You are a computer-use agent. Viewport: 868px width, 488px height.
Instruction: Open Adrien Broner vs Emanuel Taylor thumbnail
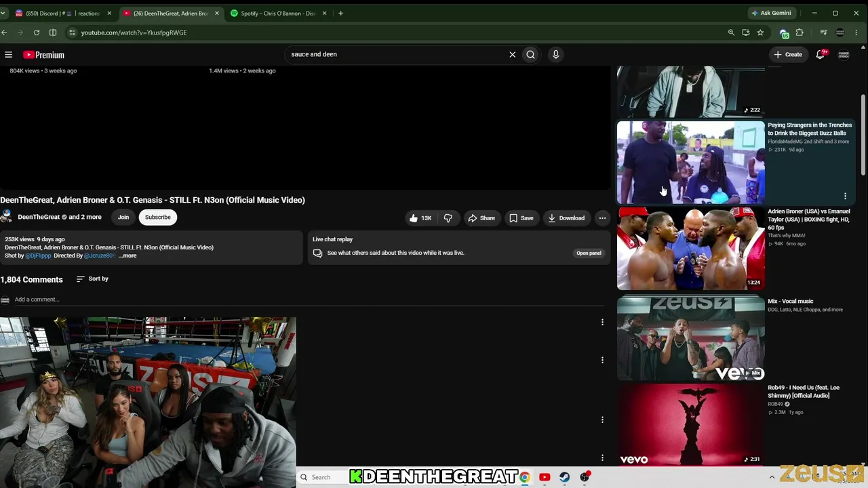pos(691,249)
